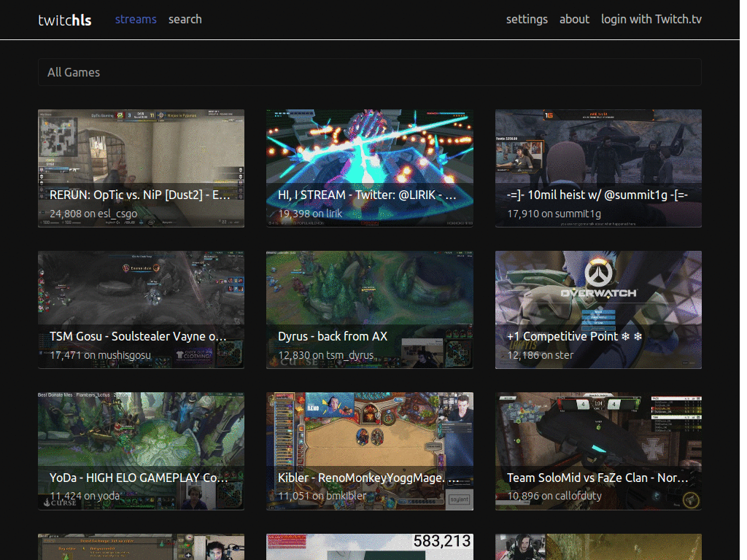The image size is (747, 560).
Task: Open the streams tab
Action: pos(136,20)
